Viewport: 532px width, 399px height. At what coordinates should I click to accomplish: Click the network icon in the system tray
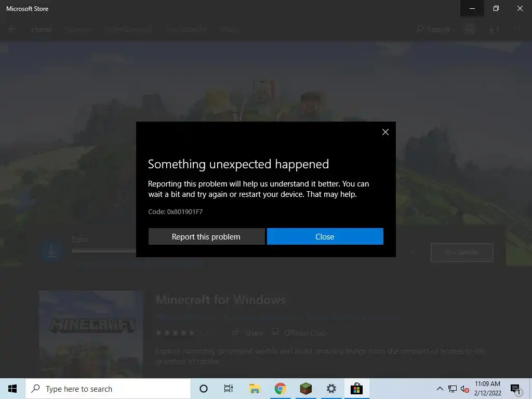[x=453, y=389]
